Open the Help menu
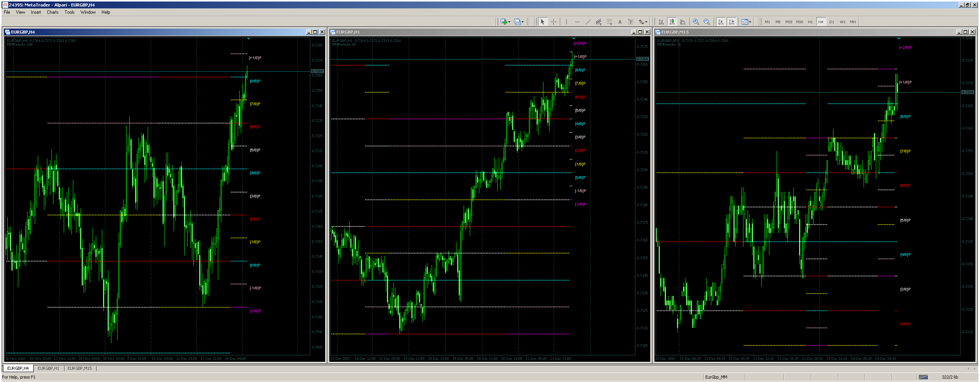980x382 pixels. tap(106, 12)
